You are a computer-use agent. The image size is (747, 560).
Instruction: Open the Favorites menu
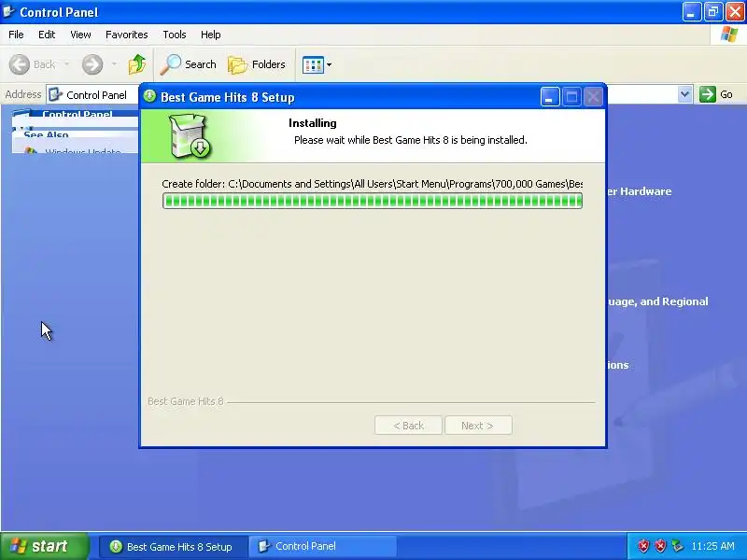[x=127, y=35]
